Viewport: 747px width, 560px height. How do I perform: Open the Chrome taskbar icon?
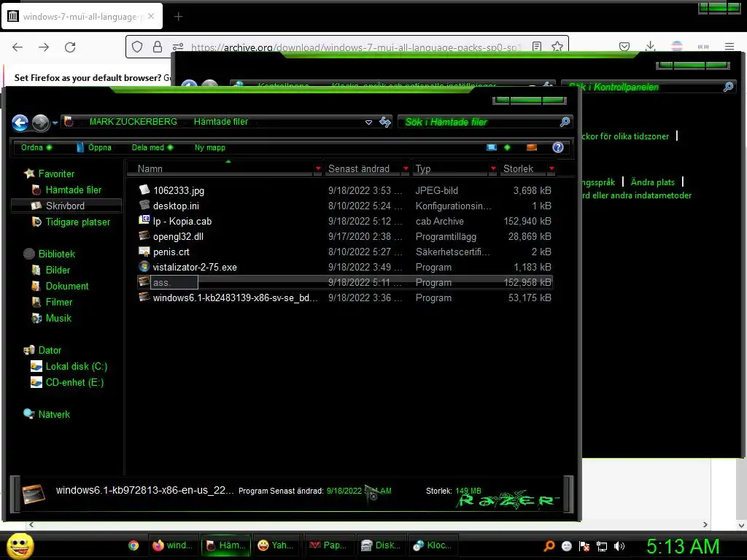[x=133, y=545]
